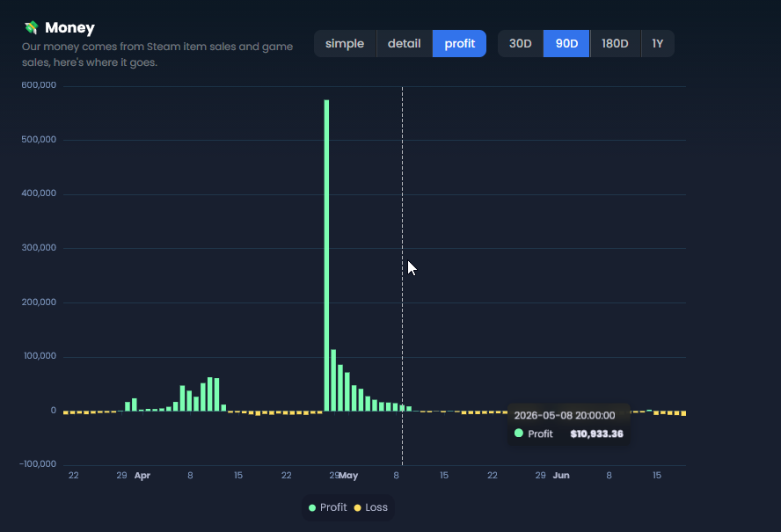Click the tooltip value $10,933.36
The width and height of the screenshot is (781, 532).
[596, 434]
